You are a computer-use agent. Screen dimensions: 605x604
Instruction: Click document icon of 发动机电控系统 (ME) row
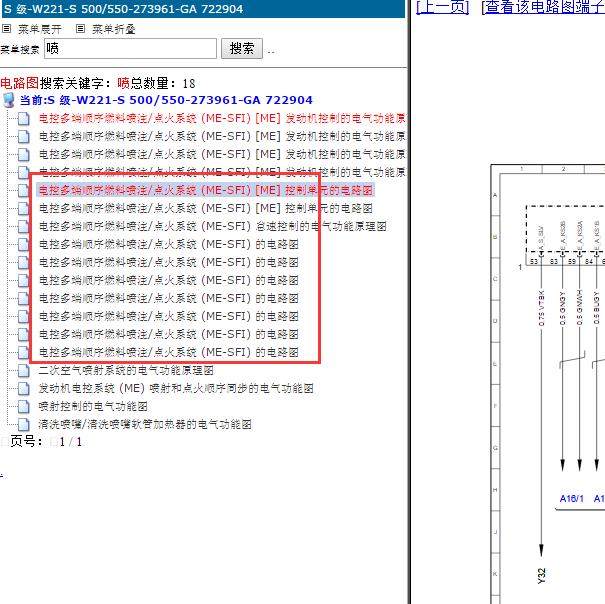pos(24,389)
